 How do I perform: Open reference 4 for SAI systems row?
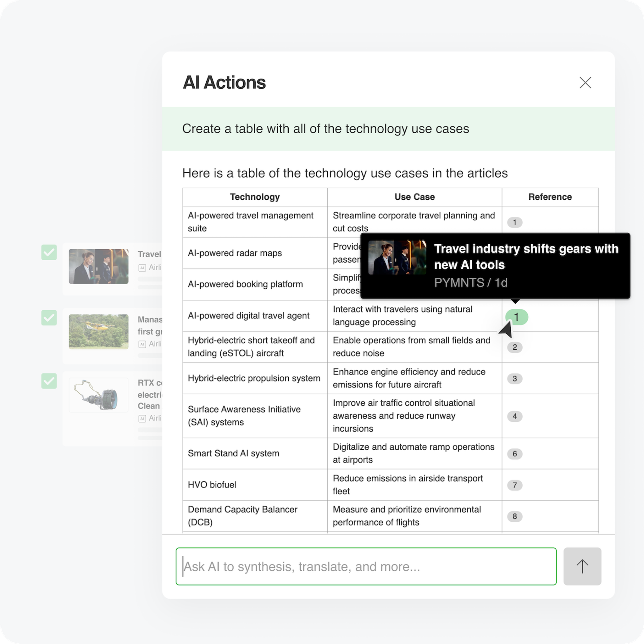(x=515, y=416)
